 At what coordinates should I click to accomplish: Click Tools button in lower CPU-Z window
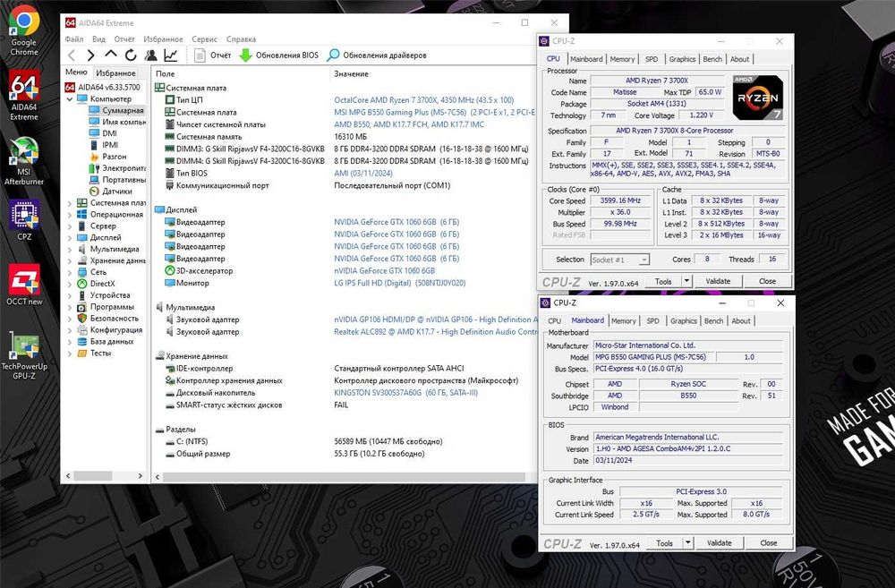coord(664,543)
